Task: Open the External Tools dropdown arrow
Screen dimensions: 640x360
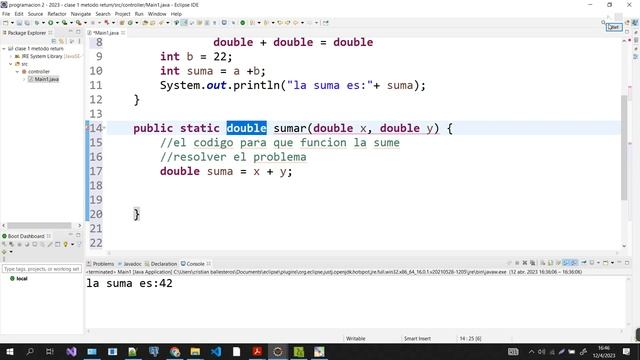Action: tap(85, 23)
